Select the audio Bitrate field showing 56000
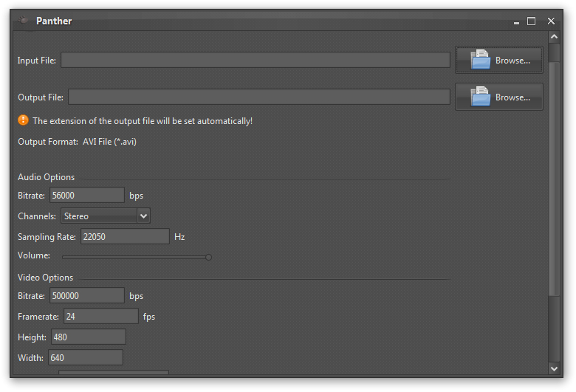The height and width of the screenshot is (392, 576). pyautogui.click(x=86, y=195)
